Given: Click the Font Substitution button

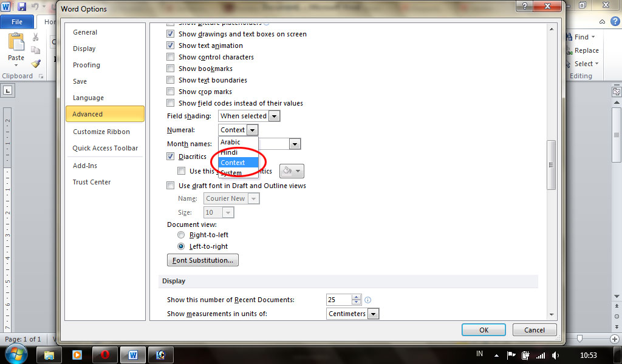Looking at the screenshot, I should click(x=203, y=260).
